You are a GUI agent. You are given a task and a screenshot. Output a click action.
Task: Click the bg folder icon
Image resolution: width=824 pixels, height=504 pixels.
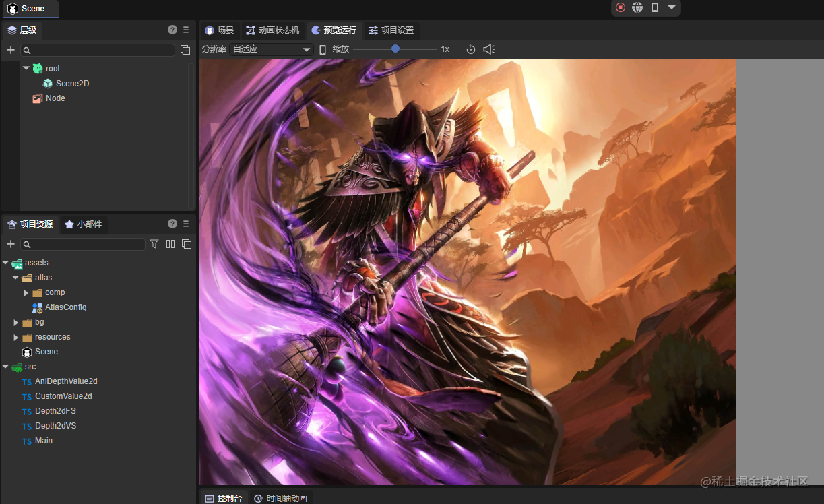pos(27,323)
